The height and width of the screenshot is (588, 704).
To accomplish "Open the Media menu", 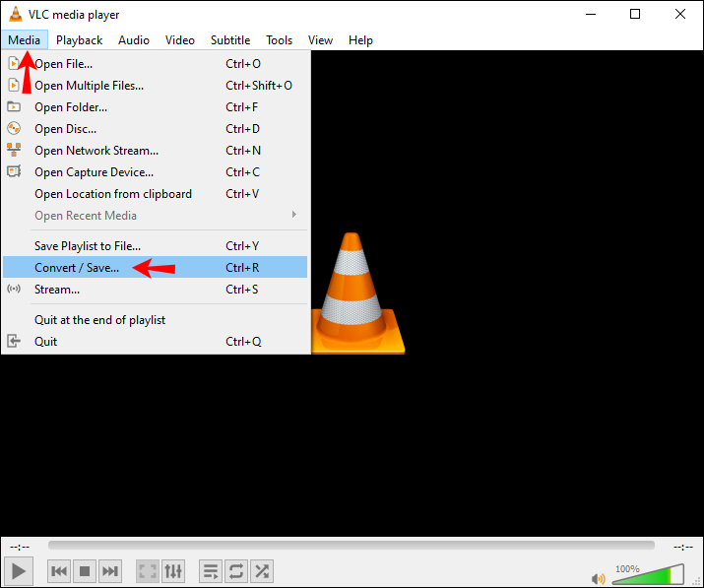I will (25, 40).
